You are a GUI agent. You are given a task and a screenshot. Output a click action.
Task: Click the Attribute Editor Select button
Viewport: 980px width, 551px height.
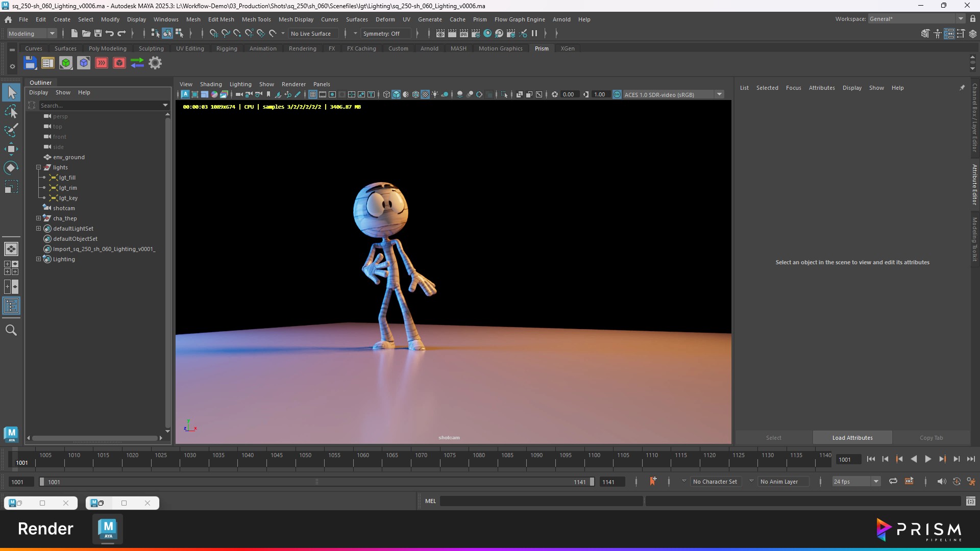point(773,438)
